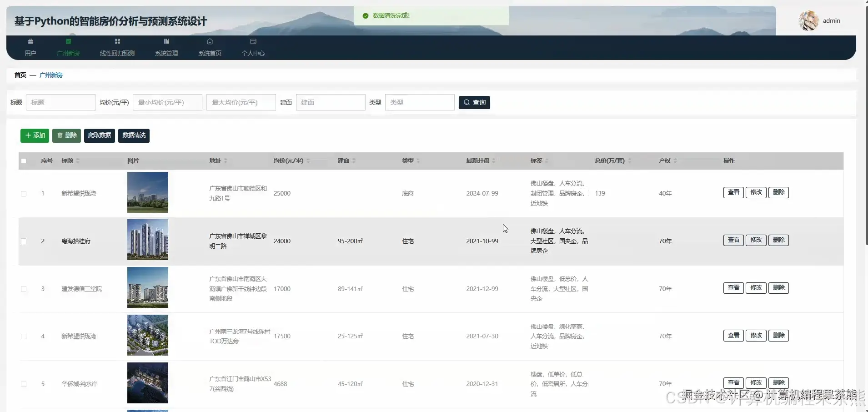Tick the checkbox for 建发德信三堂院
The width and height of the screenshot is (868, 412).
24,289
